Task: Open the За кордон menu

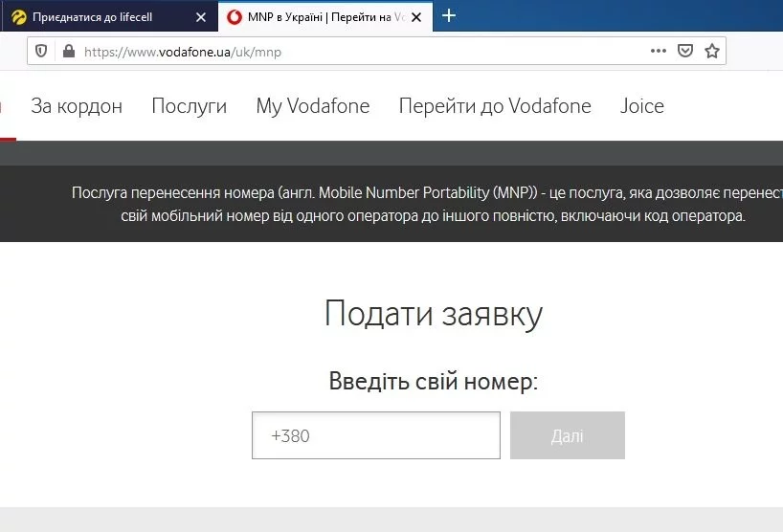Action: coord(77,106)
